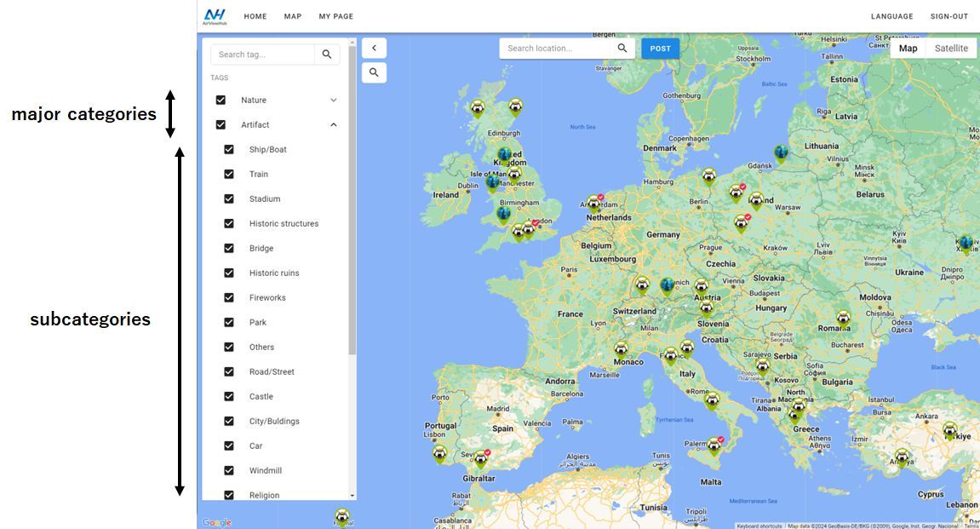The width and height of the screenshot is (980, 529).
Task: Toggle the Car checkbox
Action: pos(229,446)
